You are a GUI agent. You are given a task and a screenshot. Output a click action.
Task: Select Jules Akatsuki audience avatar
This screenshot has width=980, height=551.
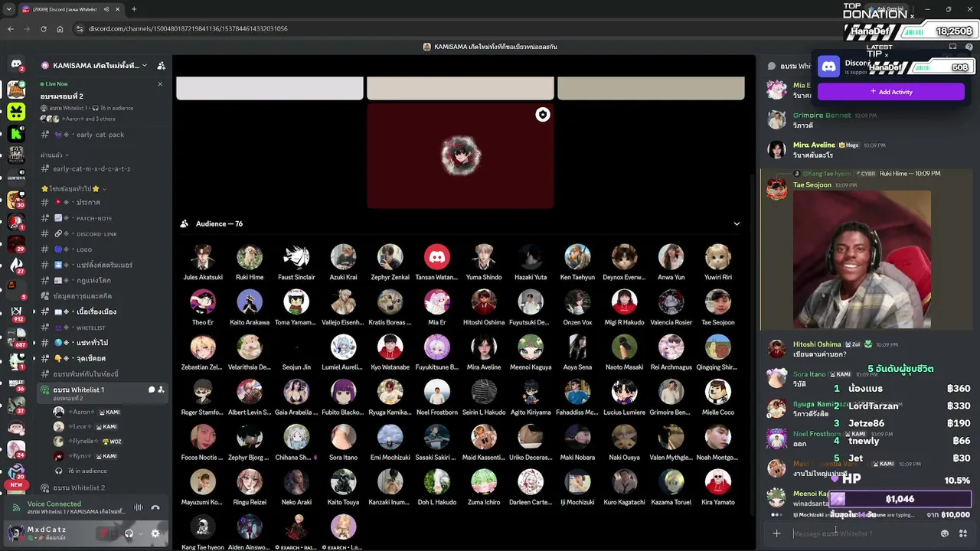[203, 257]
